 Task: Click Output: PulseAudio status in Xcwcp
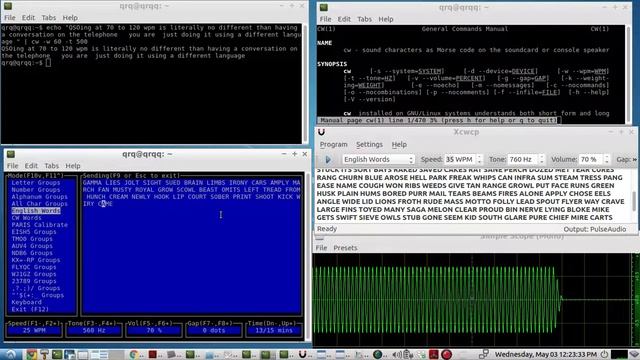595,229
